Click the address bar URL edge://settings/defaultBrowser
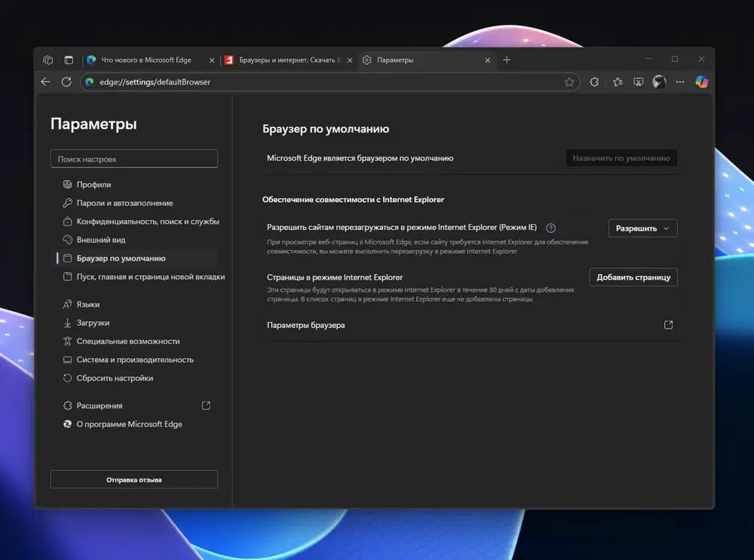This screenshot has height=560, width=754. 155,82
